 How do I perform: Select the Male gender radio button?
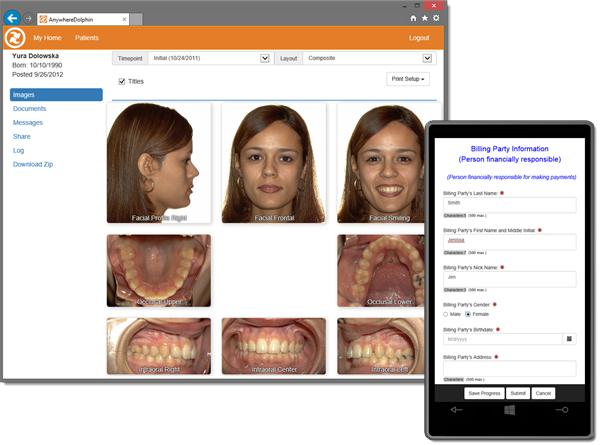[446, 314]
